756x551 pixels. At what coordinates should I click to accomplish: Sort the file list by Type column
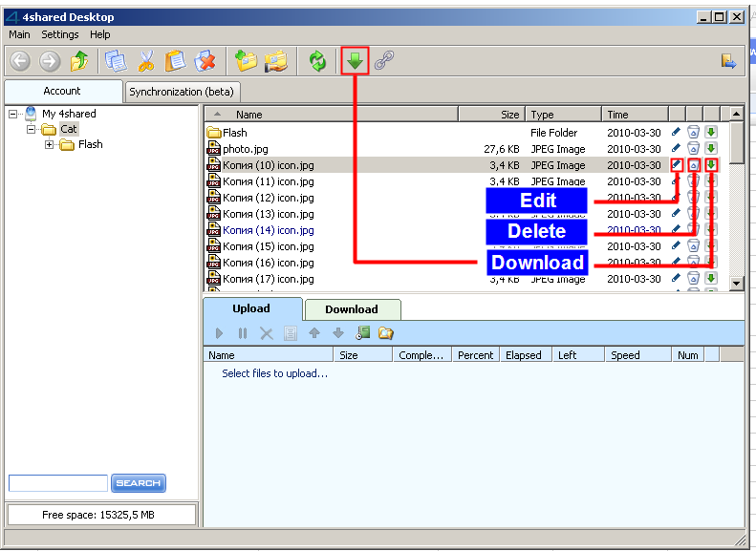(563, 115)
